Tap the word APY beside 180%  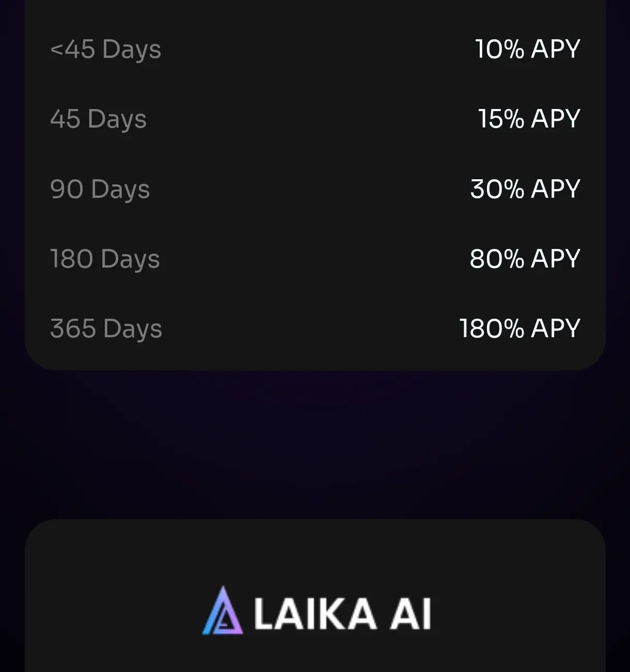click(x=556, y=328)
